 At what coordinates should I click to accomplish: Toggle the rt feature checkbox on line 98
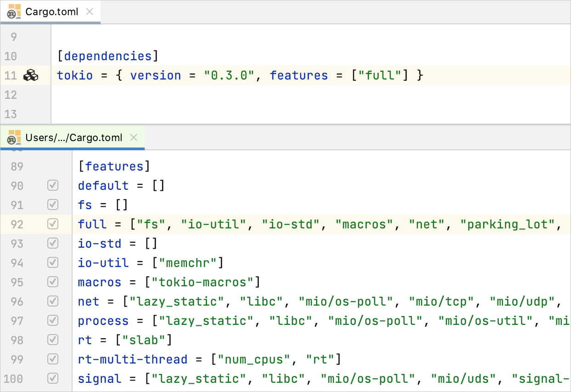pyautogui.click(x=53, y=340)
